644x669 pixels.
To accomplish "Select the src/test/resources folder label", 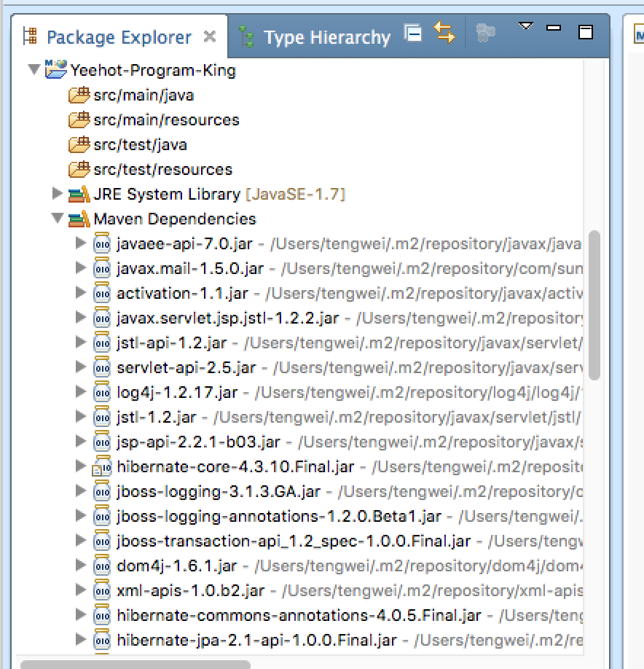I will coord(163,170).
